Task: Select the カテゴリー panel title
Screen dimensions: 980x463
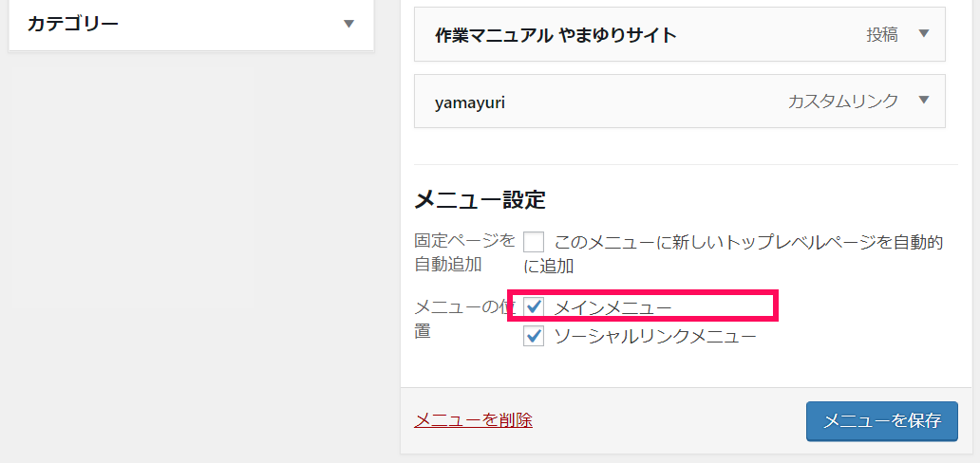Action: (73, 25)
